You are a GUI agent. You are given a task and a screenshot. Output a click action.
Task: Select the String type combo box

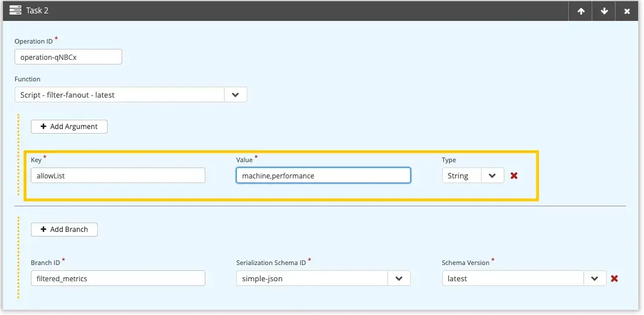click(x=473, y=176)
